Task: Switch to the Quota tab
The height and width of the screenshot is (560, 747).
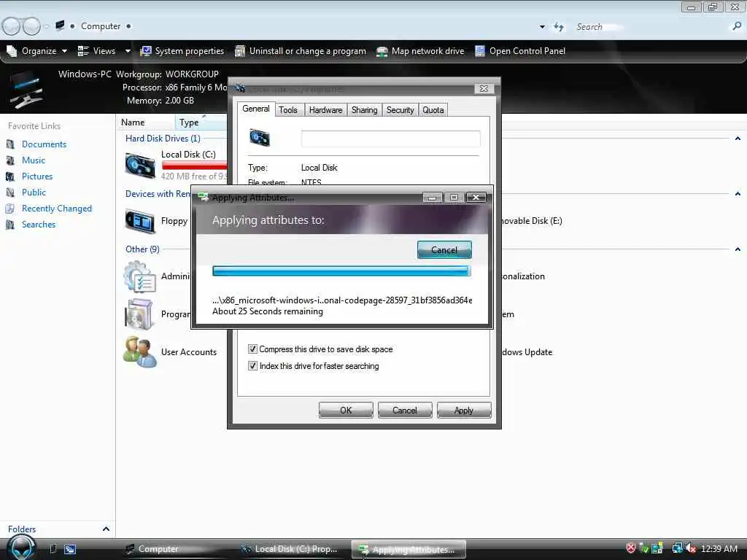Action: pos(433,110)
